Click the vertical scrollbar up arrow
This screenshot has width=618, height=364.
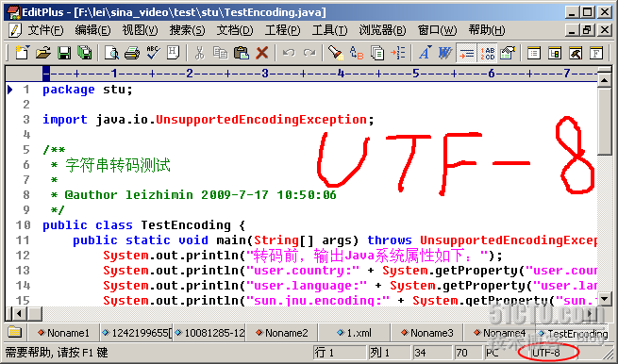[x=604, y=80]
